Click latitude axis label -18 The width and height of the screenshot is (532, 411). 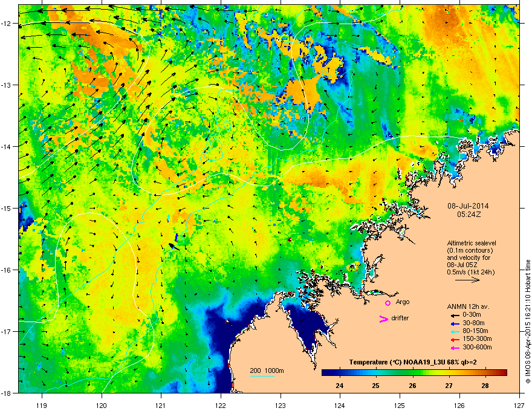6,393
